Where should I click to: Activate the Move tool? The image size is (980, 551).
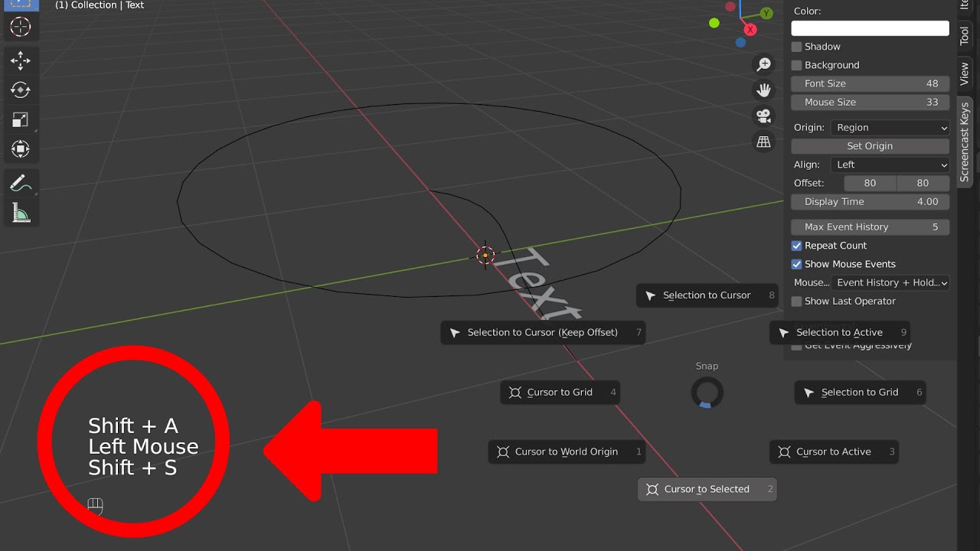(x=21, y=60)
